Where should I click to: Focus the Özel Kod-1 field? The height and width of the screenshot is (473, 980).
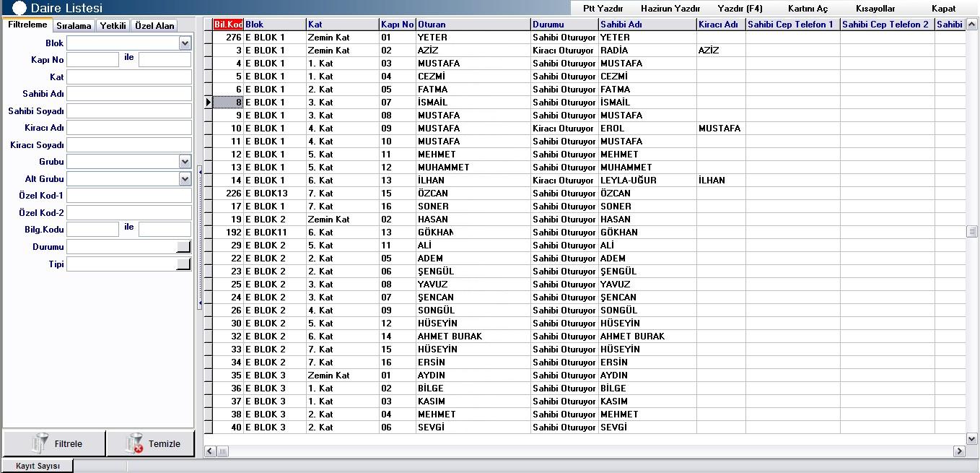coord(129,196)
